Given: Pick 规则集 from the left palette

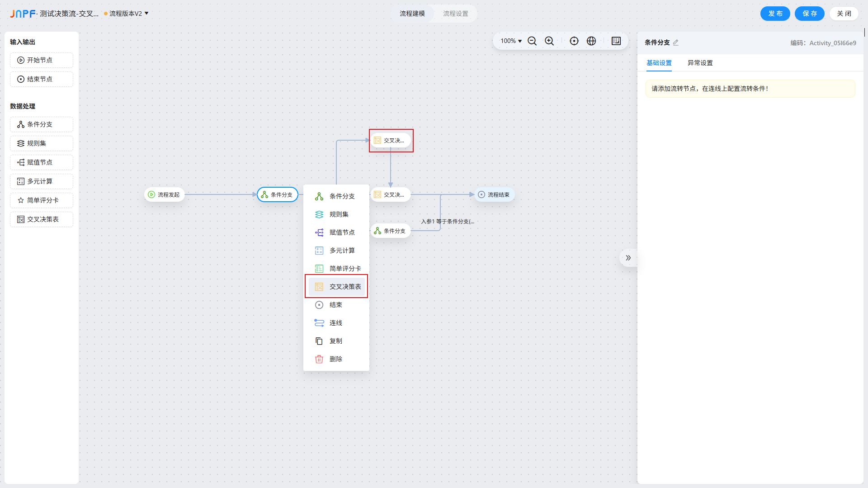Looking at the screenshot, I should (42, 143).
